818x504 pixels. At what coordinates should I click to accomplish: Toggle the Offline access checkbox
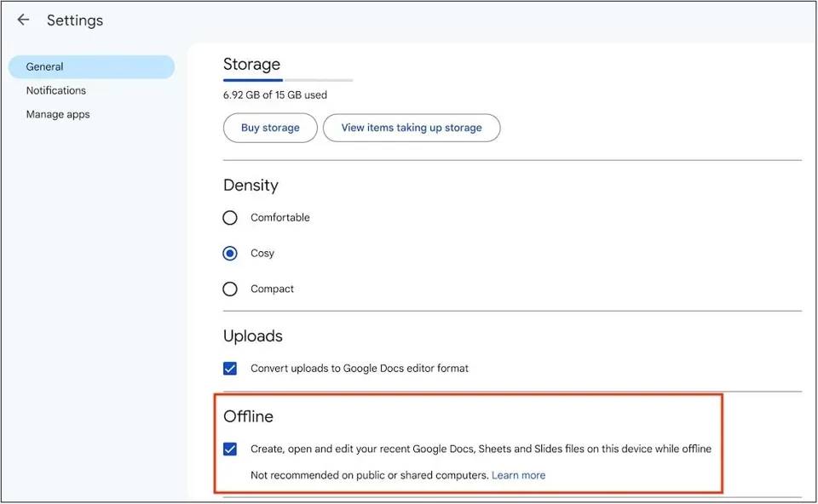tap(230, 449)
